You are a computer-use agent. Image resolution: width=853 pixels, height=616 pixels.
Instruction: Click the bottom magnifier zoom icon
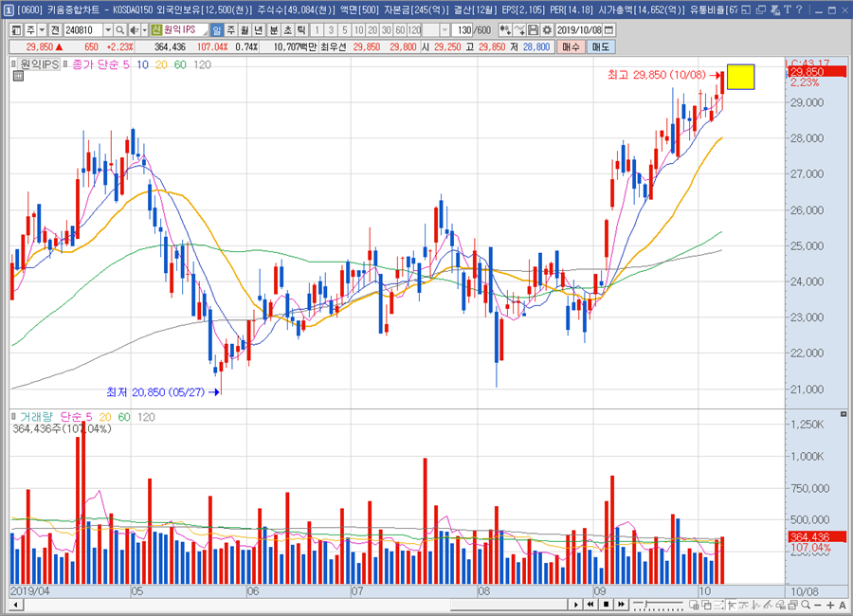coord(806,605)
